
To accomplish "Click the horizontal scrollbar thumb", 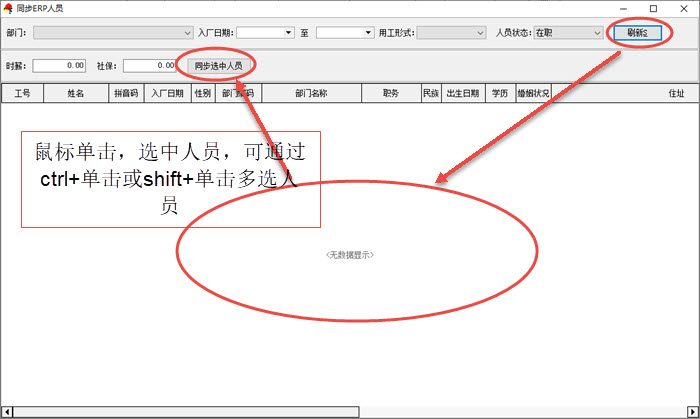I will coord(186,412).
